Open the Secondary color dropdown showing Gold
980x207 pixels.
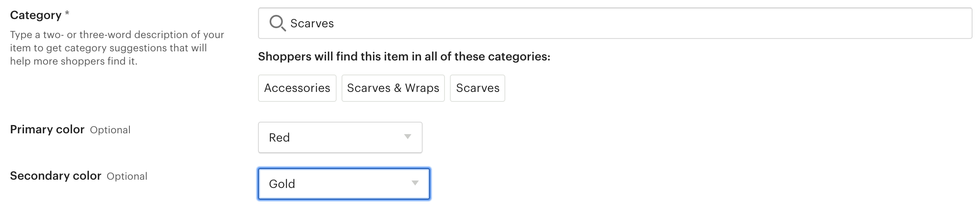tap(344, 184)
